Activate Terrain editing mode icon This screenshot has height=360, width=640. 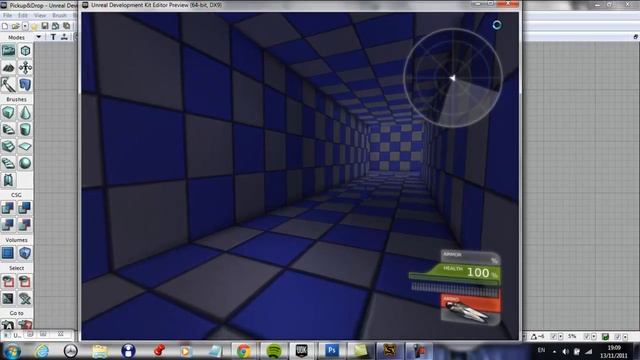(8, 68)
